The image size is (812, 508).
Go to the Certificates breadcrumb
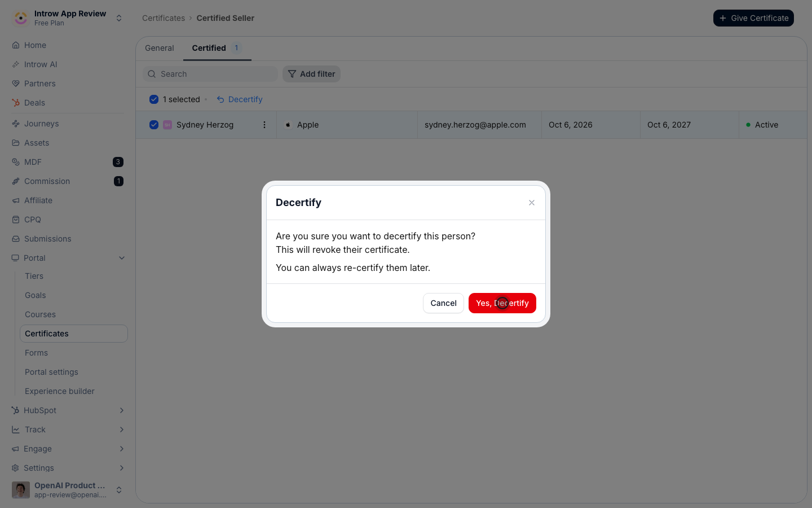coord(164,18)
